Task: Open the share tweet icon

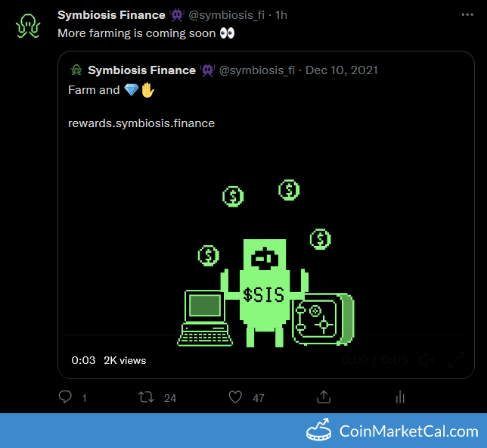Action: tap(323, 397)
